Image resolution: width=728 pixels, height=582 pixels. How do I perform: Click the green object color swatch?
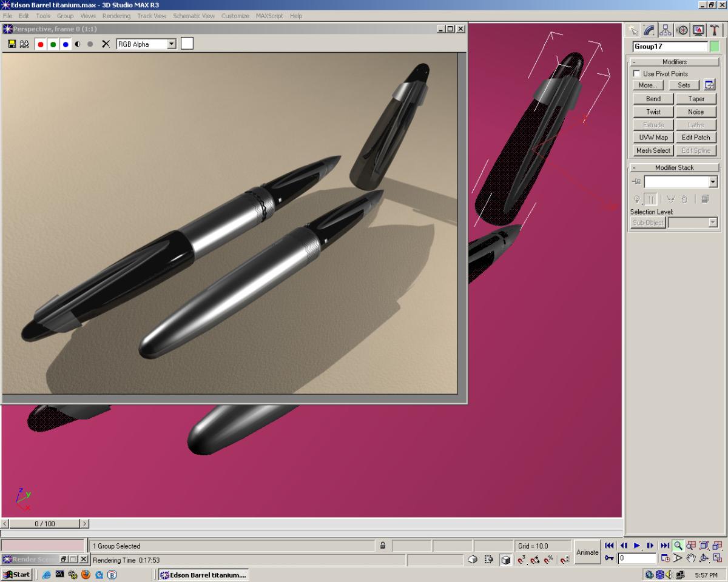(714, 47)
